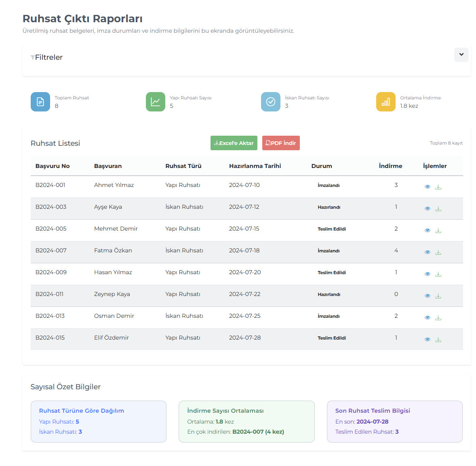Click the Yapı Ruhsatı chart icon
This screenshot has width=476, height=466.
156,102
